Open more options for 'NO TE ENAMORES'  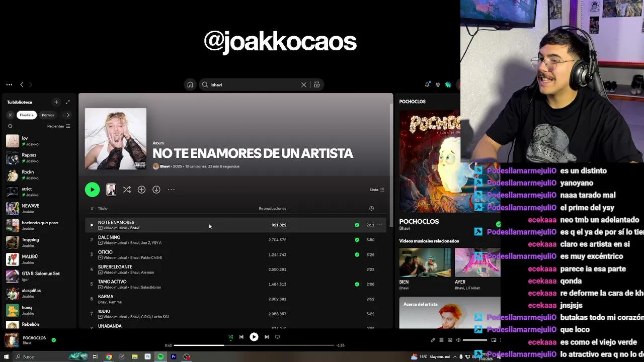pyautogui.click(x=380, y=225)
